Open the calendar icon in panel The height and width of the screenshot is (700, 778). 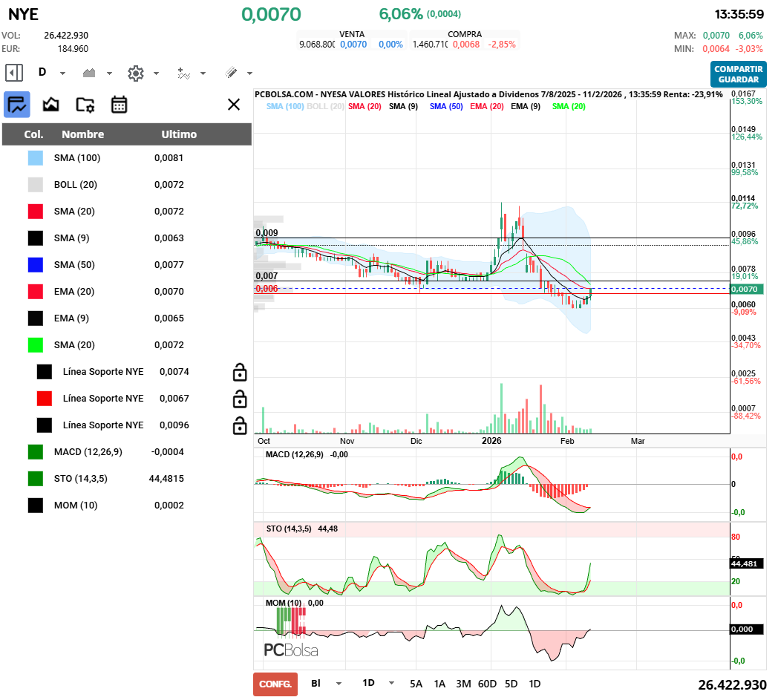pos(120,105)
